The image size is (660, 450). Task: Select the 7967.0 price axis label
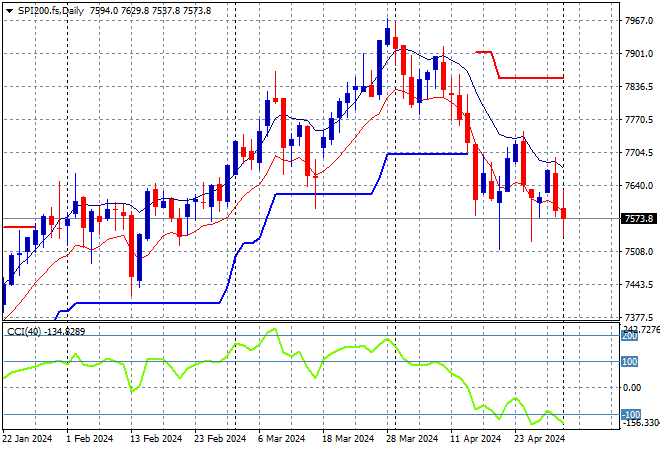coord(639,21)
